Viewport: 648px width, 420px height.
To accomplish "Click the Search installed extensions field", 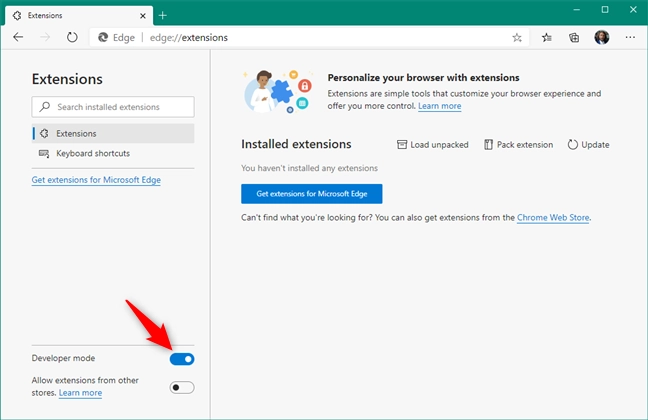I will (x=113, y=107).
